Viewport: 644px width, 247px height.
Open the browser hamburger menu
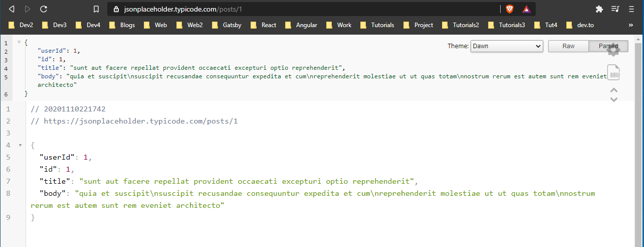pyautogui.click(x=631, y=9)
